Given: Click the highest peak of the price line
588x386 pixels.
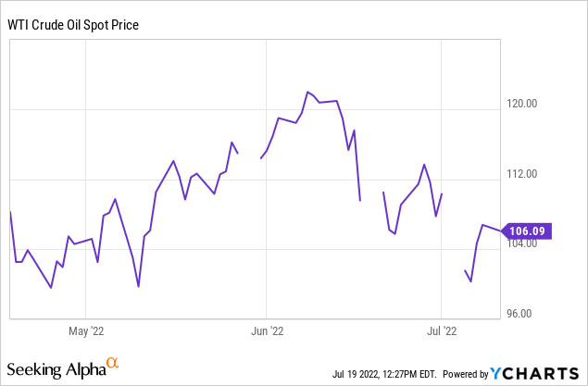Looking at the screenshot, I should 307,92.
